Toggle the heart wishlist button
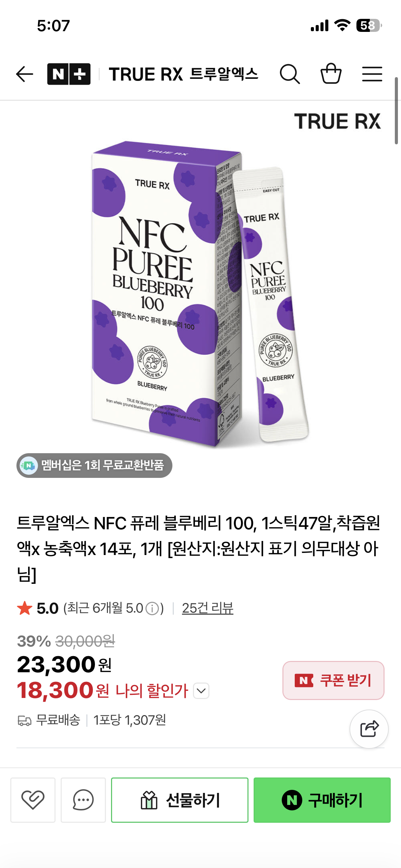 (x=33, y=800)
